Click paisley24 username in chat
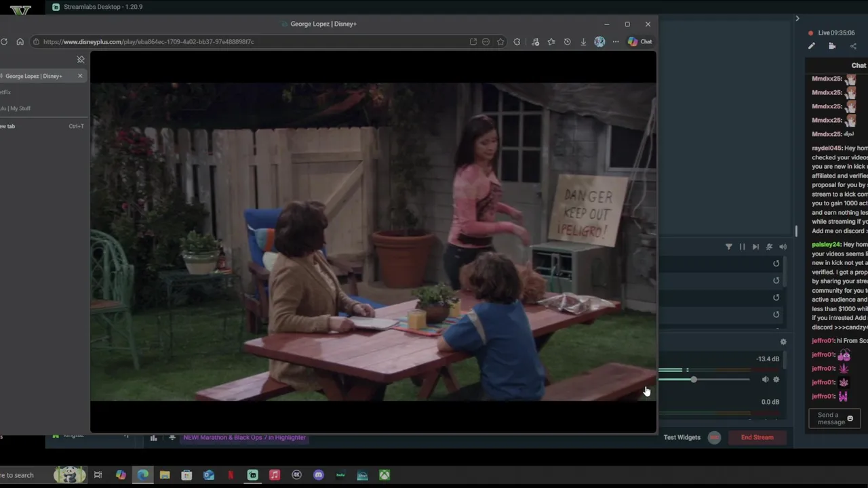 click(825, 244)
